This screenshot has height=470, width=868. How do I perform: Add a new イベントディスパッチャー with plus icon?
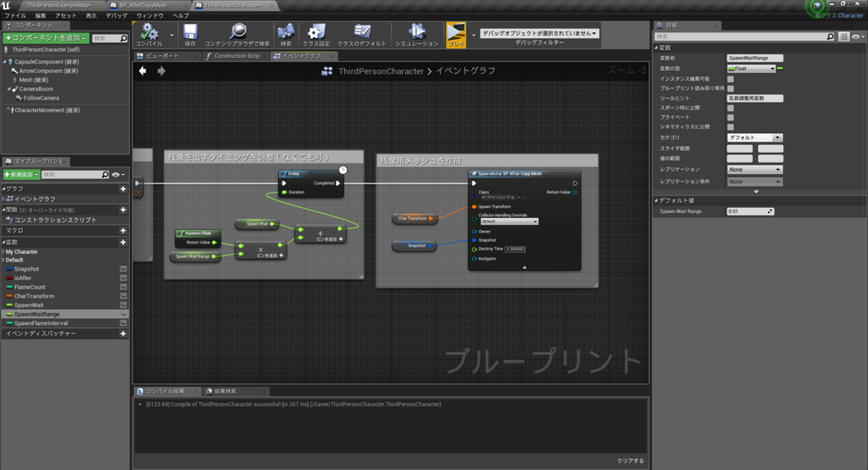click(x=123, y=333)
